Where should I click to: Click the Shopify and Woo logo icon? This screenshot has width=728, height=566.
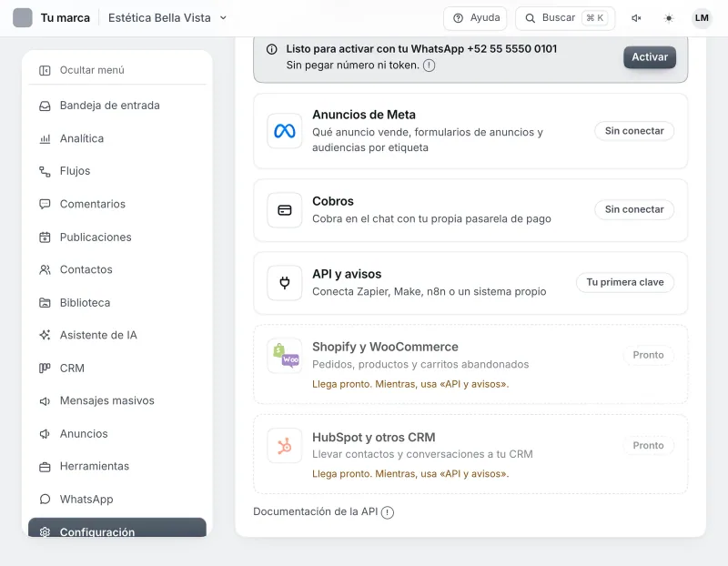(285, 356)
